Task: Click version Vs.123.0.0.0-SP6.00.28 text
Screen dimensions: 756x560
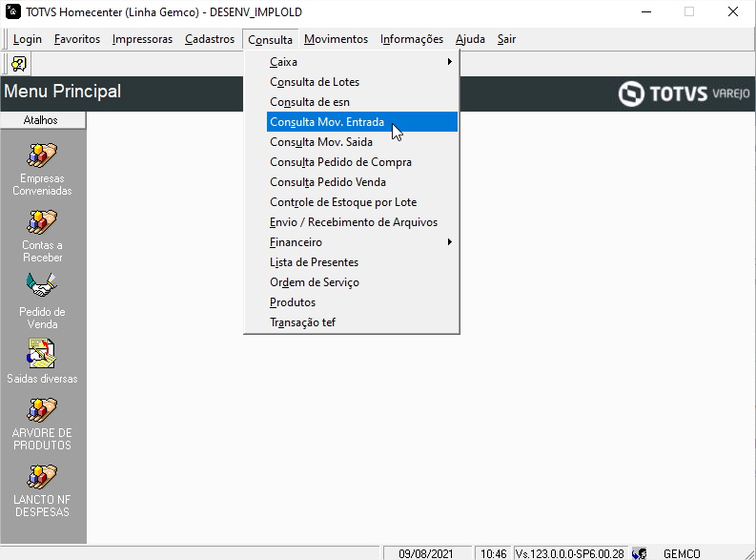Action: click(570, 553)
